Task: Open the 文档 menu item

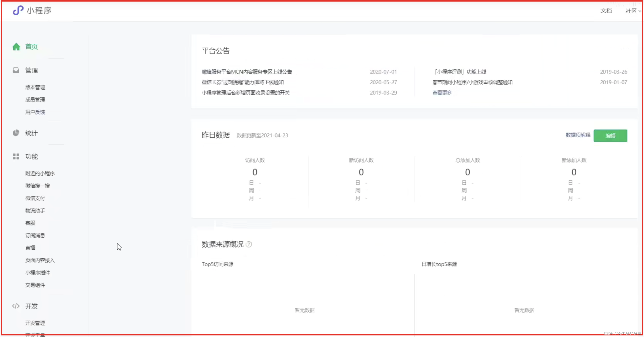Action: coord(606,11)
